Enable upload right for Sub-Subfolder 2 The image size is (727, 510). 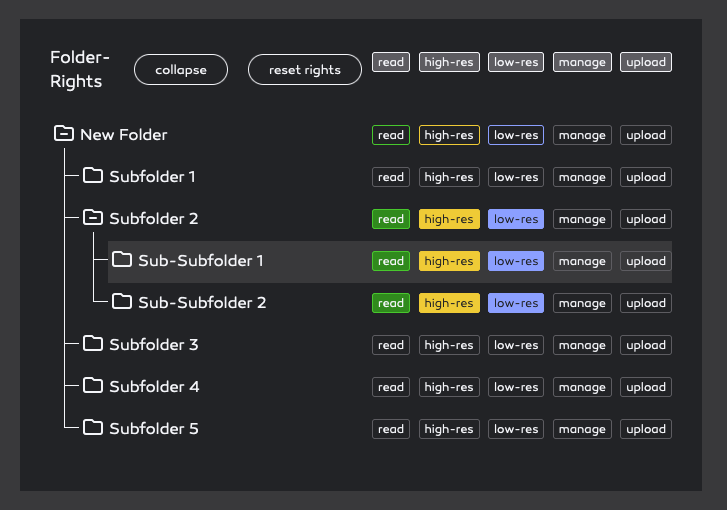click(646, 303)
